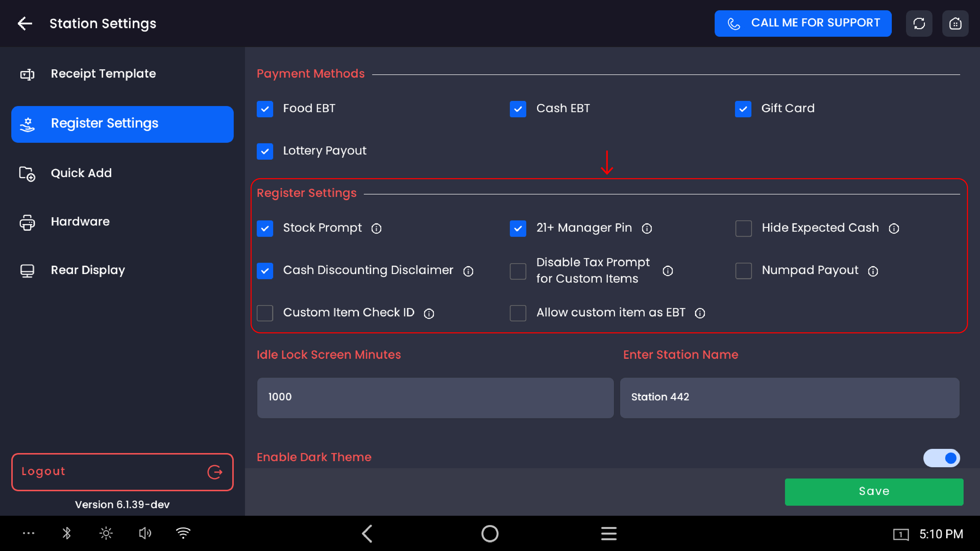Go back using the header arrow

pos(25,24)
